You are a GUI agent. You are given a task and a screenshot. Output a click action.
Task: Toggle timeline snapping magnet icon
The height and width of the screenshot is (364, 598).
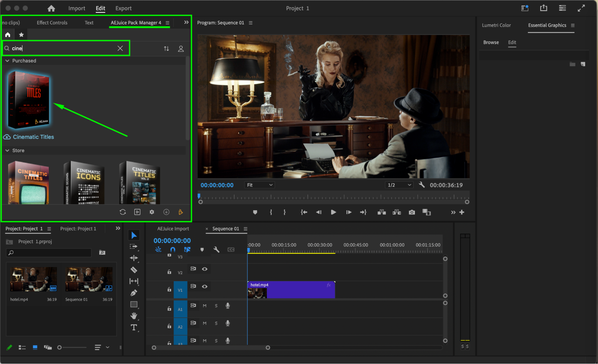(x=173, y=250)
